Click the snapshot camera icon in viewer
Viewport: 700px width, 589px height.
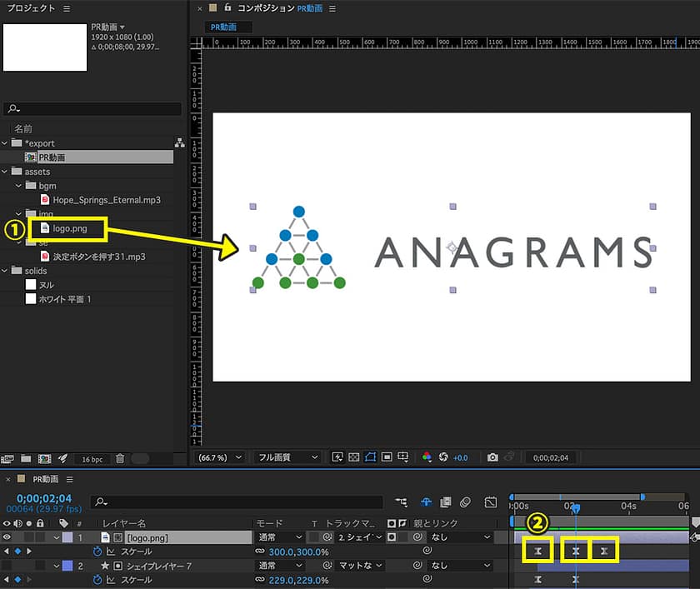(x=492, y=457)
